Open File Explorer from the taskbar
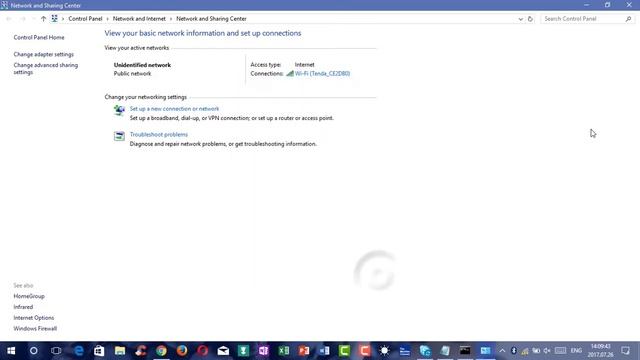This screenshot has height=360, width=640. (120, 351)
